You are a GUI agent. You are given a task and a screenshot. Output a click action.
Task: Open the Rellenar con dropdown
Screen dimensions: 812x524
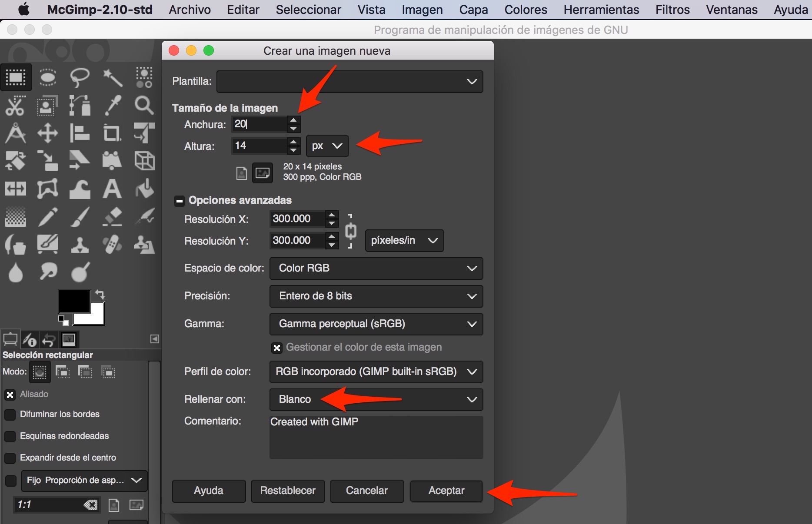tap(376, 400)
